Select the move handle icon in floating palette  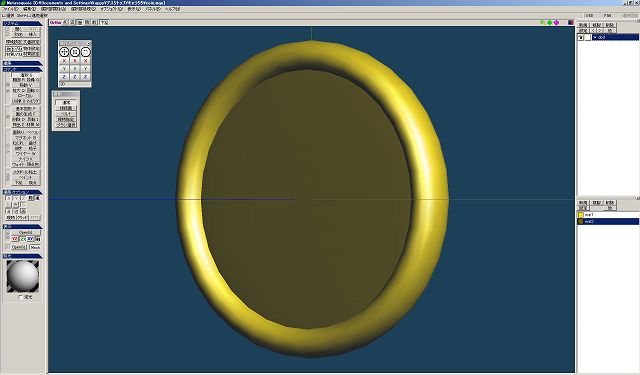64,52
